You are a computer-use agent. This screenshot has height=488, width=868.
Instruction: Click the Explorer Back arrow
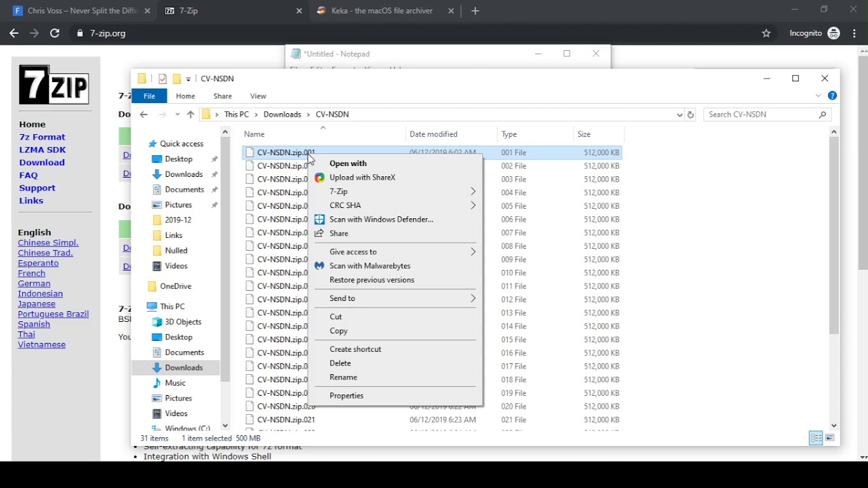pyautogui.click(x=144, y=115)
